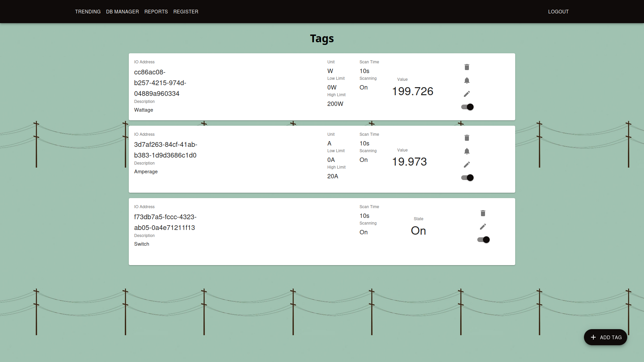Click the value 19.973
This screenshot has width=644, height=362.
coord(410,162)
